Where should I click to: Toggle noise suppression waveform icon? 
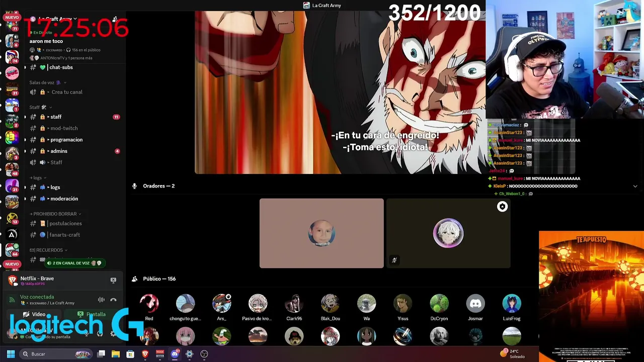pyautogui.click(x=101, y=300)
